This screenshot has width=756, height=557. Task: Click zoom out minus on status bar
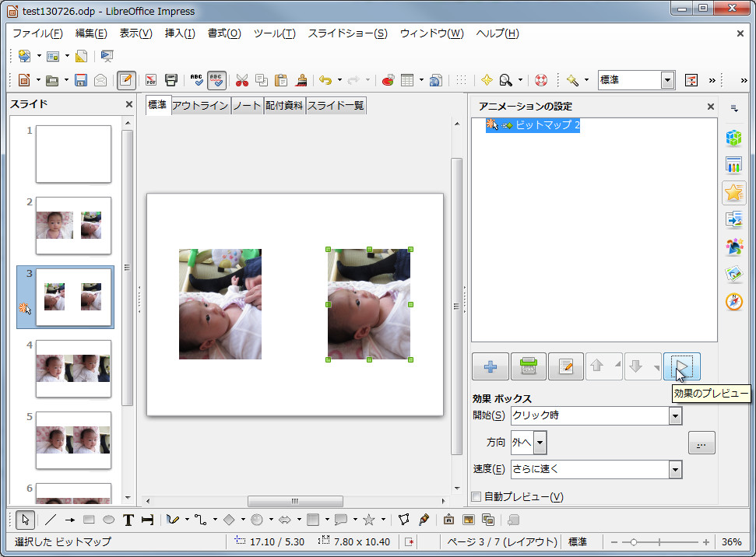(x=614, y=542)
